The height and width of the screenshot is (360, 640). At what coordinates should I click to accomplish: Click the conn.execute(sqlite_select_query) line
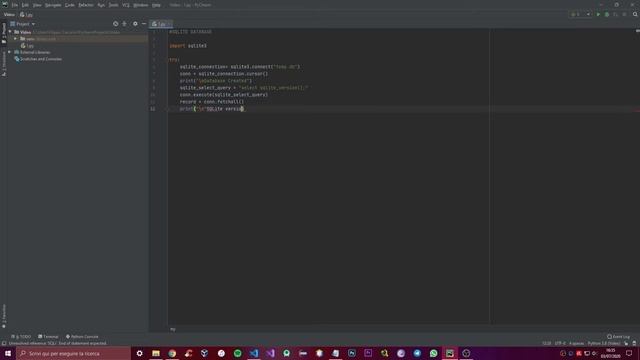point(224,95)
